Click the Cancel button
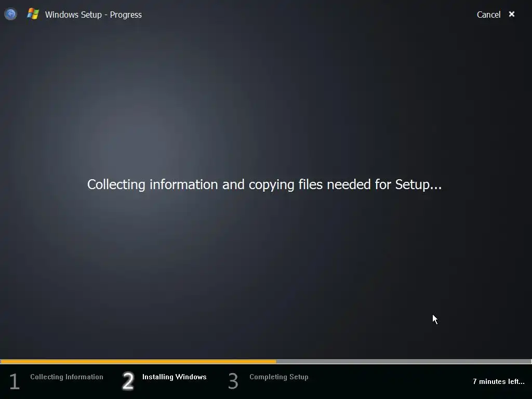The height and width of the screenshot is (399, 532). pos(488,15)
